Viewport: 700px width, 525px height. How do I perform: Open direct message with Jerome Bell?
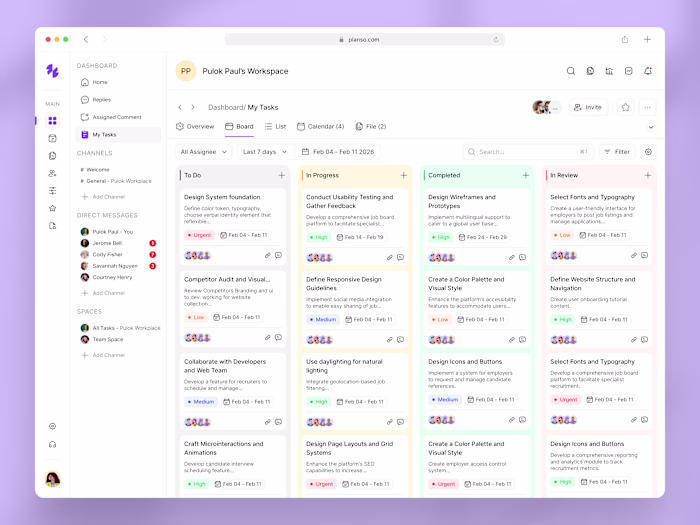(118, 243)
